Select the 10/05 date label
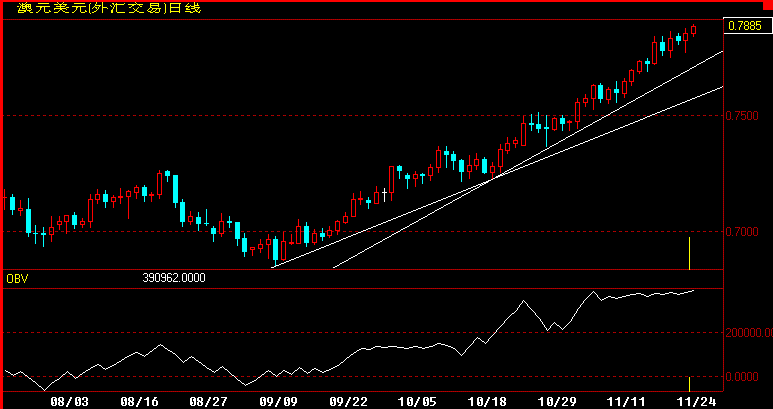 pyautogui.click(x=419, y=402)
